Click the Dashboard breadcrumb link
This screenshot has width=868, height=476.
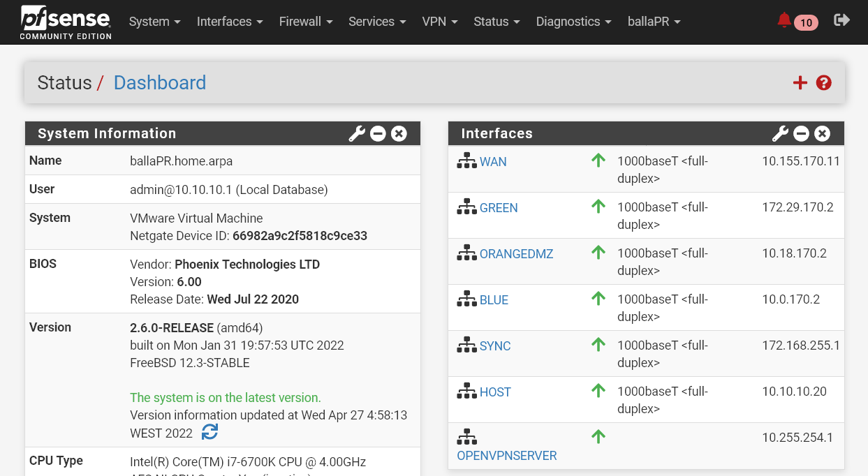[x=159, y=83]
